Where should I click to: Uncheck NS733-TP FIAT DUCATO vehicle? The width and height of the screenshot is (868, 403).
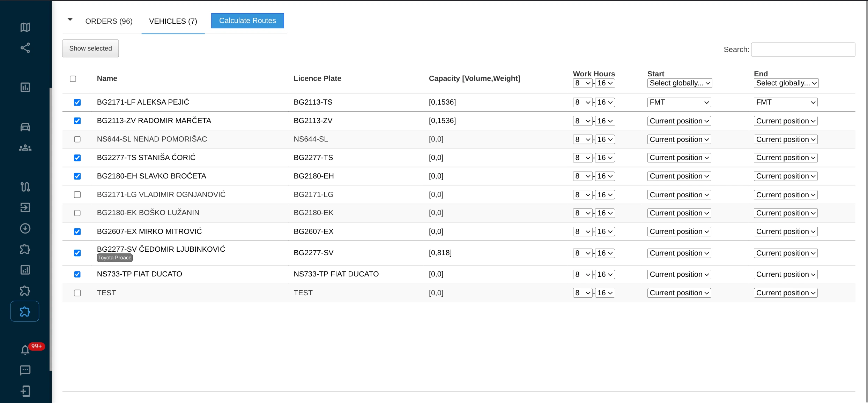coord(77,275)
